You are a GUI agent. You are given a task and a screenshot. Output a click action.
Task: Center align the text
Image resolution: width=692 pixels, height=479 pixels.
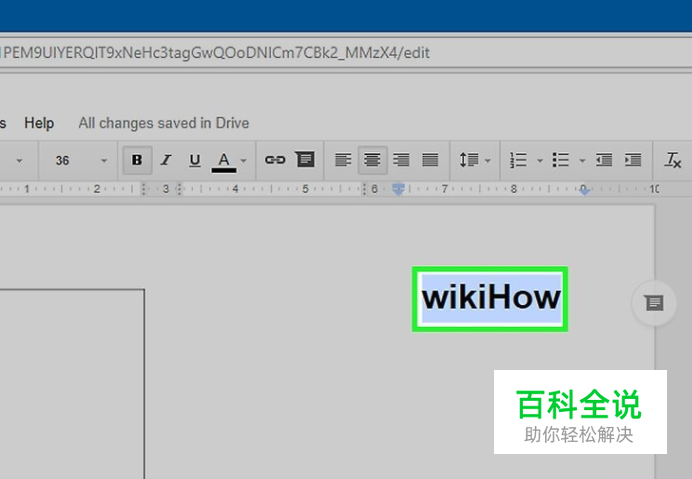coord(372,160)
